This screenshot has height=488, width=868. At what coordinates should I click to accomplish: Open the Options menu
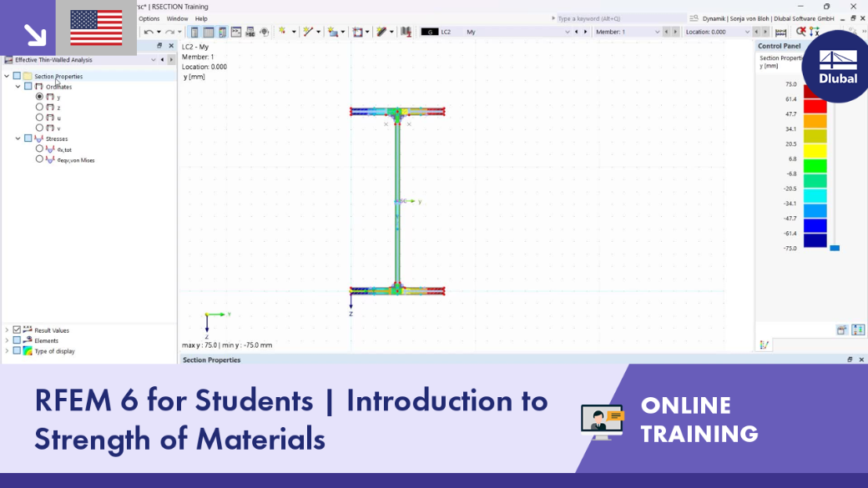pyautogui.click(x=149, y=18)
